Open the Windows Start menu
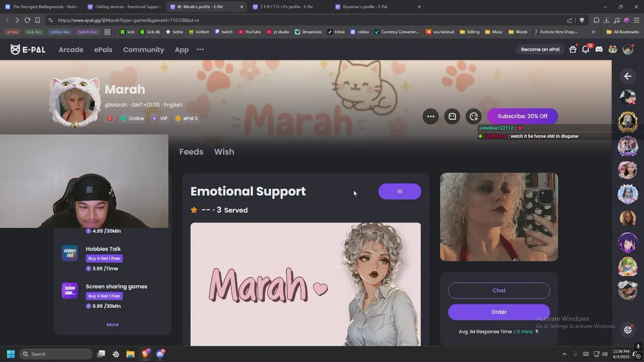 click(11, 354)
